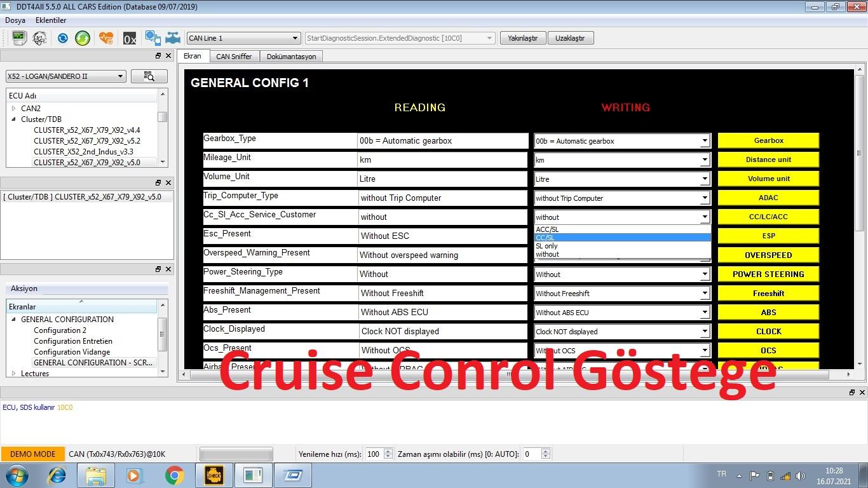The width and height of the screenshot is (868, 488).
Task: Click the Yenileme hızı value field
Action: click(x=373, y=454)
